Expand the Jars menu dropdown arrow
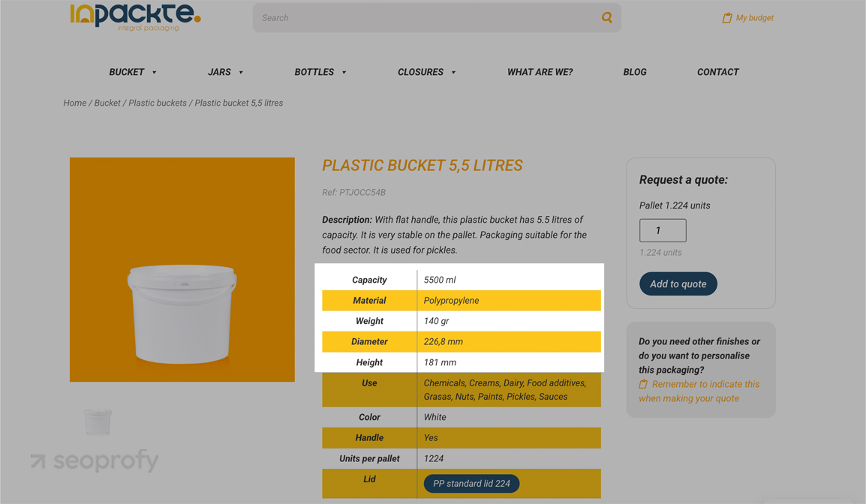This screenshot has width=866, height=504. pos(241,73)
